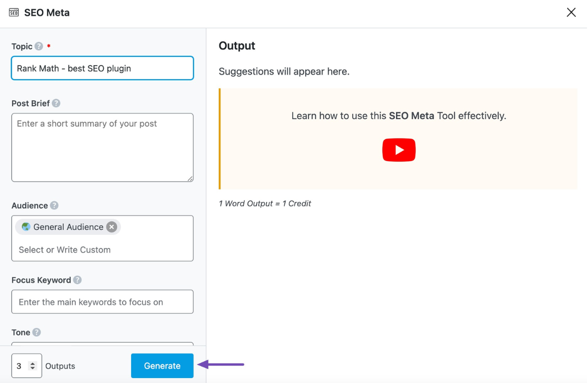Click the Outputs number field
588x383 pixels.
click(21, 366)
